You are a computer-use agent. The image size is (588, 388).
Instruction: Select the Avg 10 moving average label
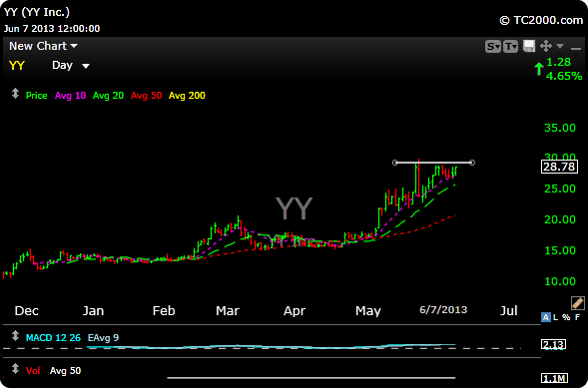coord(70,96)
